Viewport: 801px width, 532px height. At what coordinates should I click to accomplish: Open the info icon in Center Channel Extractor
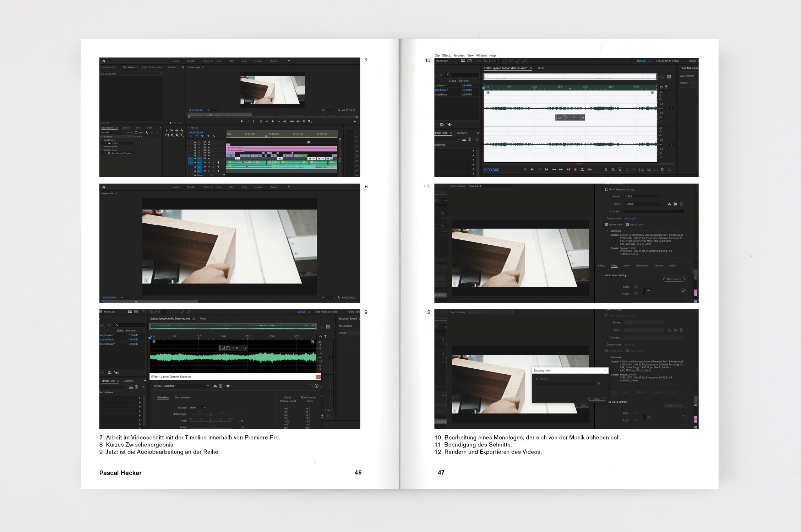(316, 386)
